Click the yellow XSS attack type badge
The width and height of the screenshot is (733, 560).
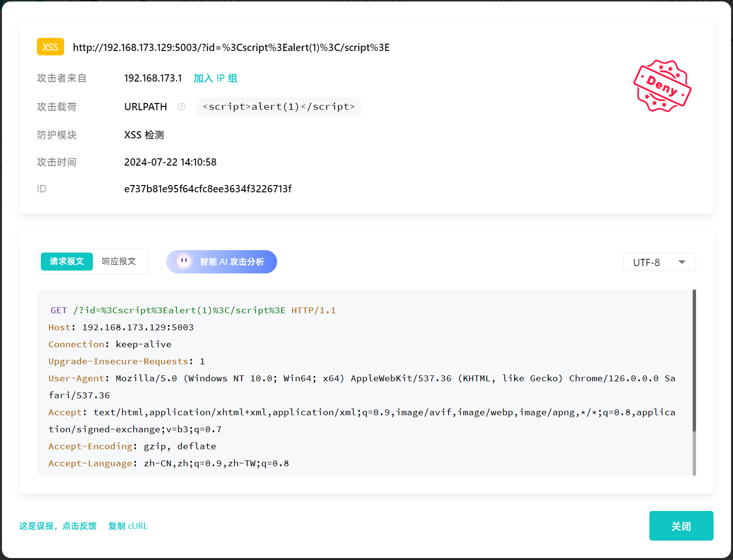[50, 47]
